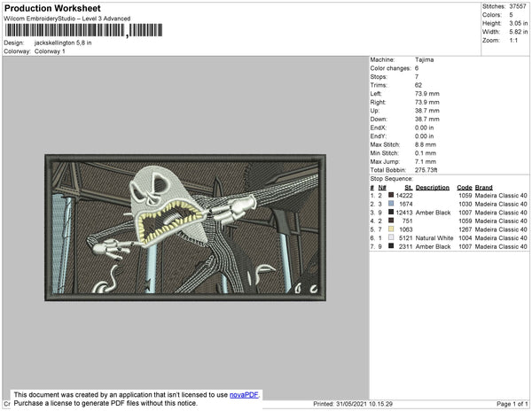Viewport: 532px width, 411px height.
Task: Select the black swatch beside 12413 stitches
Action: tap(391, 212)
